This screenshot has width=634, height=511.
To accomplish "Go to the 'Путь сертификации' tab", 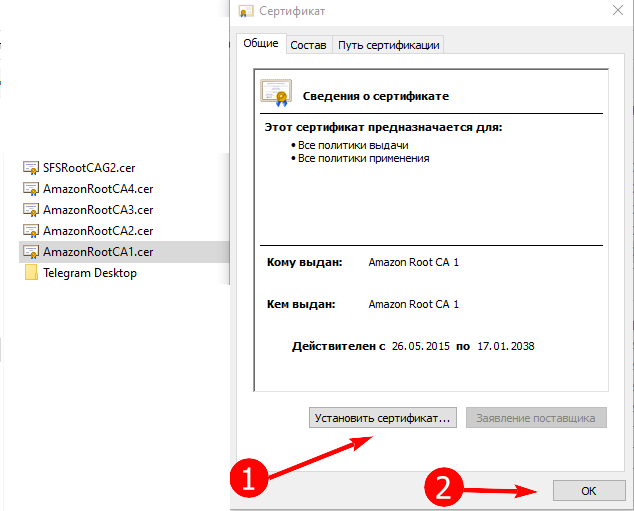I will (x=388, y=45).
